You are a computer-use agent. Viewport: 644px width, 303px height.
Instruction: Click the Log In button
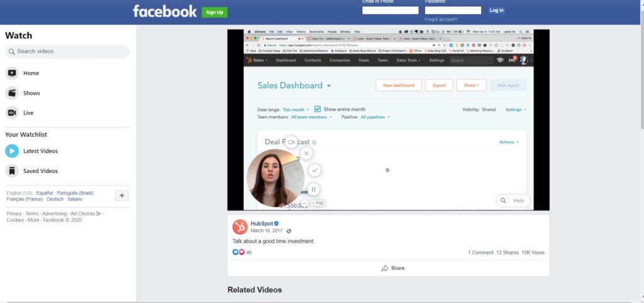click(497, 10)
